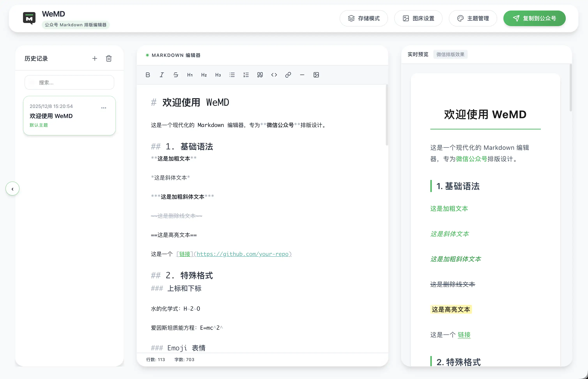The image size is (588, 379).
Task: Open options menu for 欢迎使用 WeMD entry
Action: click(104, 108)
